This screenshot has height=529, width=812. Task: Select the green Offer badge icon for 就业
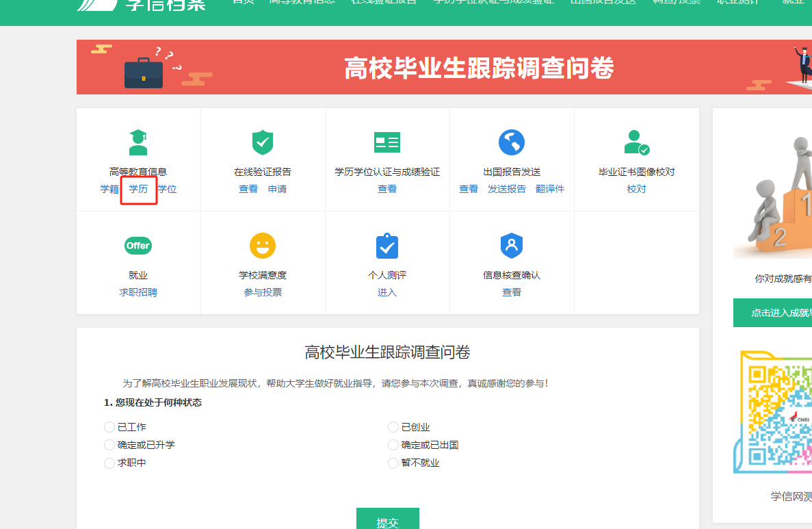pyautogui.click(x=138, y=245)
